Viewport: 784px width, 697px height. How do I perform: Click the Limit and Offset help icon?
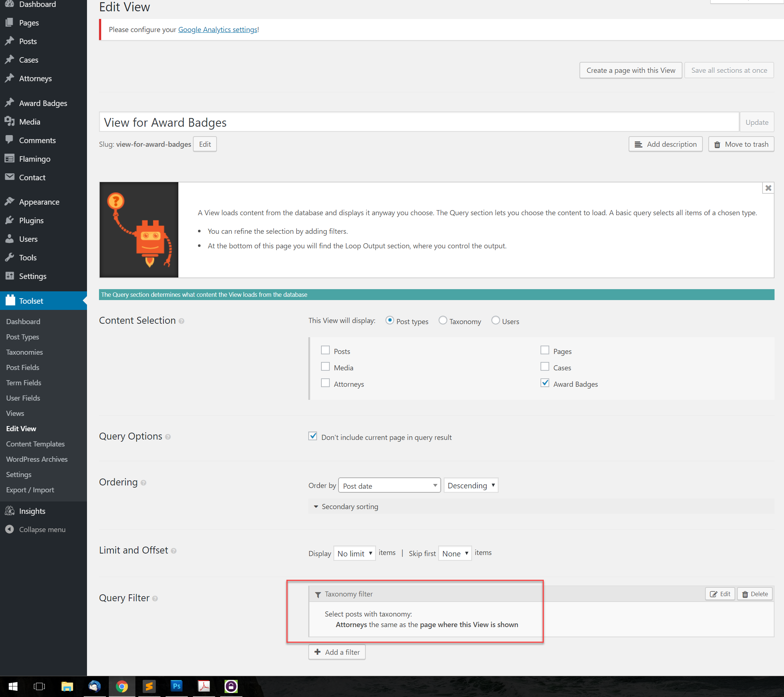tap(173, 551)
